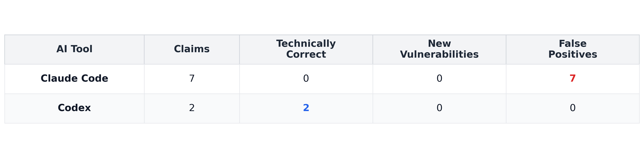Click the blue 2 under Technically Correct
Screen dimensions: 644x158
(306, 108)
